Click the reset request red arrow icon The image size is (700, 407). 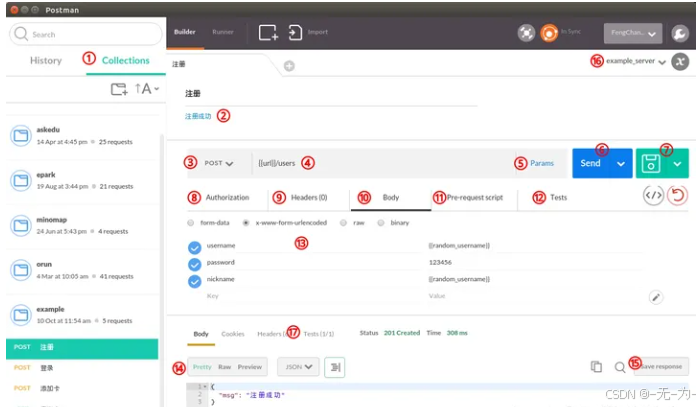pos(677,195)
